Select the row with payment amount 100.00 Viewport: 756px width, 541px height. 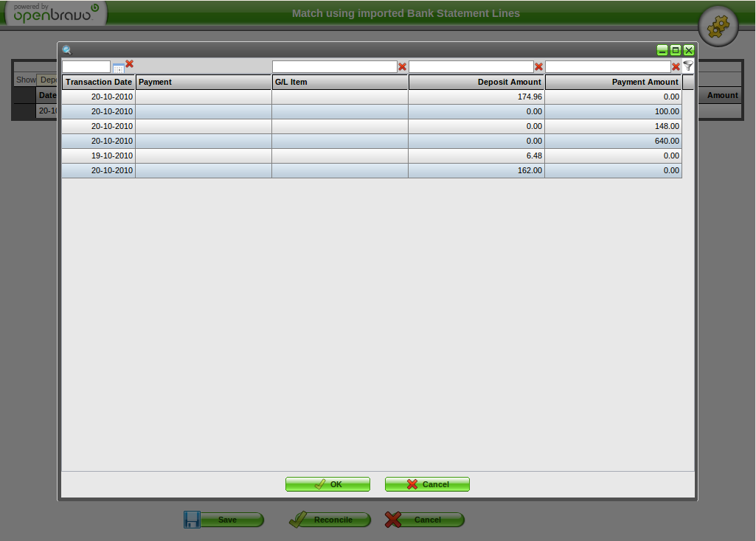[372, 112]
